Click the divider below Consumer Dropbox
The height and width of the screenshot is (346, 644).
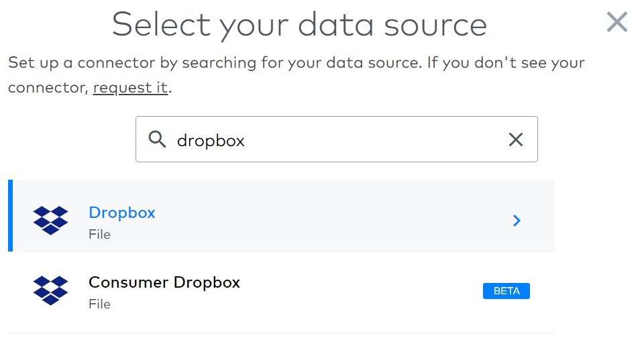click(x=281, y=333)
